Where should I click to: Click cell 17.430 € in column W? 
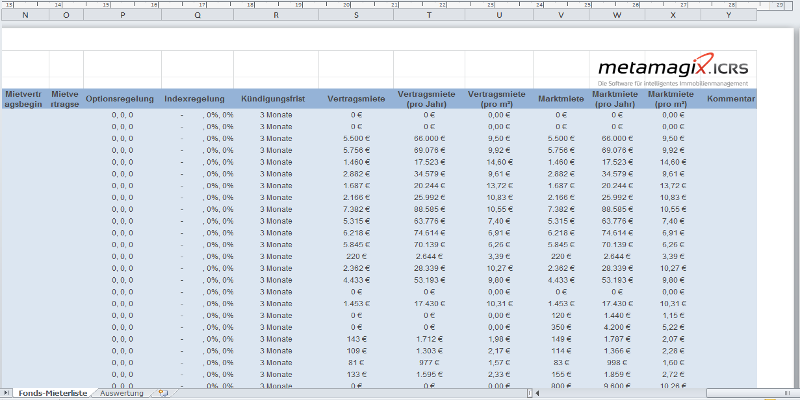[x=617, y=304]
